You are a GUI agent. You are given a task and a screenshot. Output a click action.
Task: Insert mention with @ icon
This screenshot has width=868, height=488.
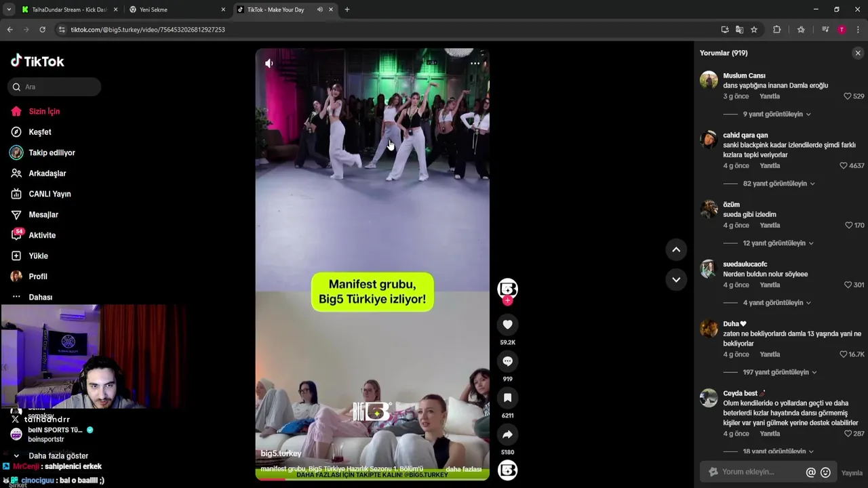click(810, 472)
